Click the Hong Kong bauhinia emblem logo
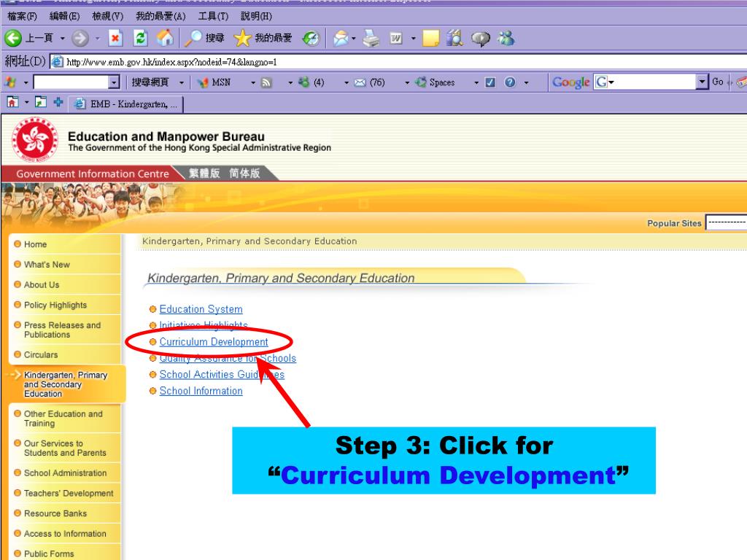Viewport: 747px width, 560px height. click(35, 139)
